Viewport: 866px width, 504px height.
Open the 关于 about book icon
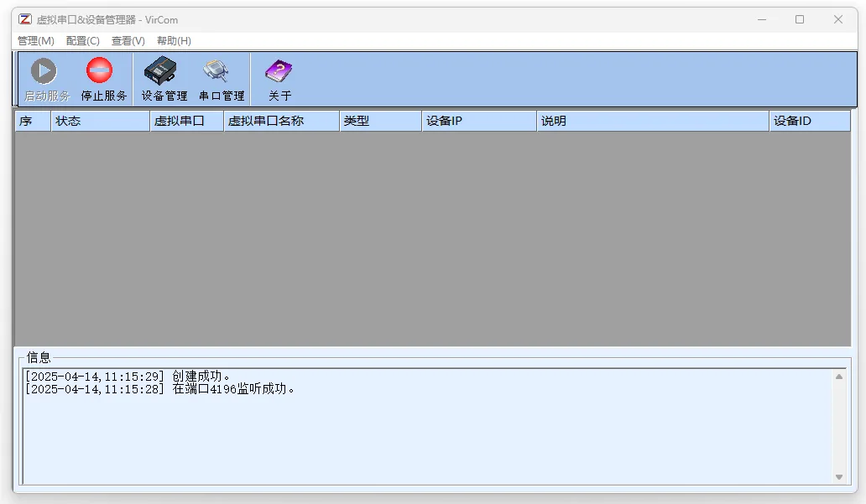click(279, 71)
